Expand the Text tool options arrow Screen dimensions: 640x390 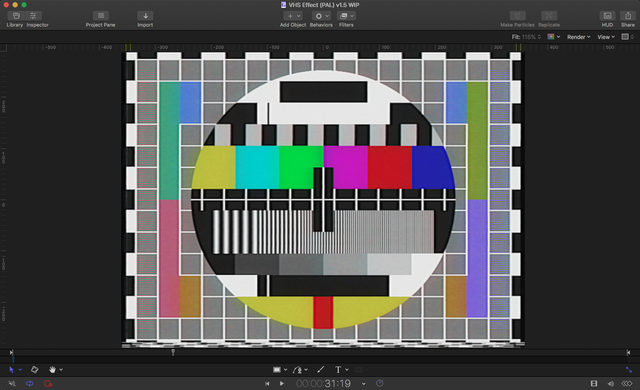[x=347, y=370]
